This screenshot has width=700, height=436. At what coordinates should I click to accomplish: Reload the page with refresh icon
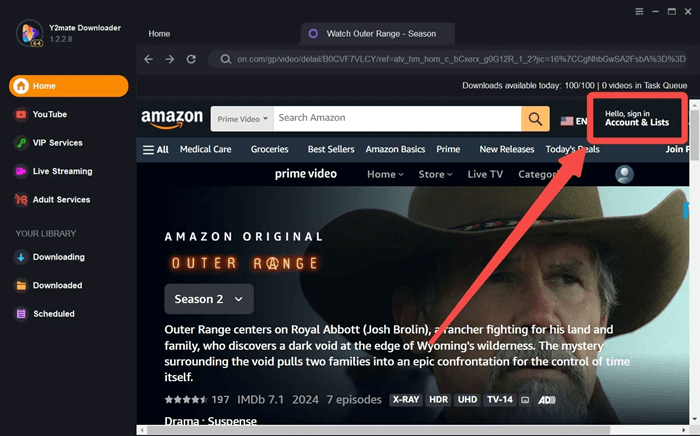tap(191, 59)
